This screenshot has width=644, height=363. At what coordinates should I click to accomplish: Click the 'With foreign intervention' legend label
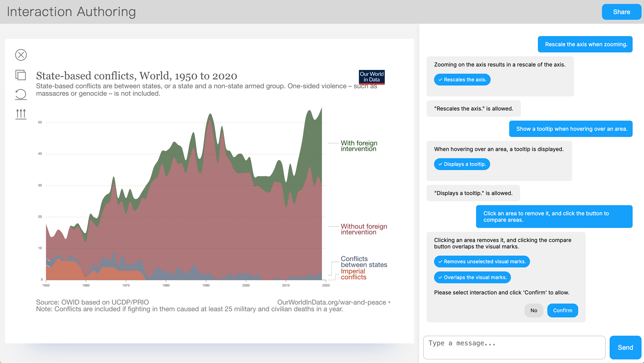coord(359,146)
